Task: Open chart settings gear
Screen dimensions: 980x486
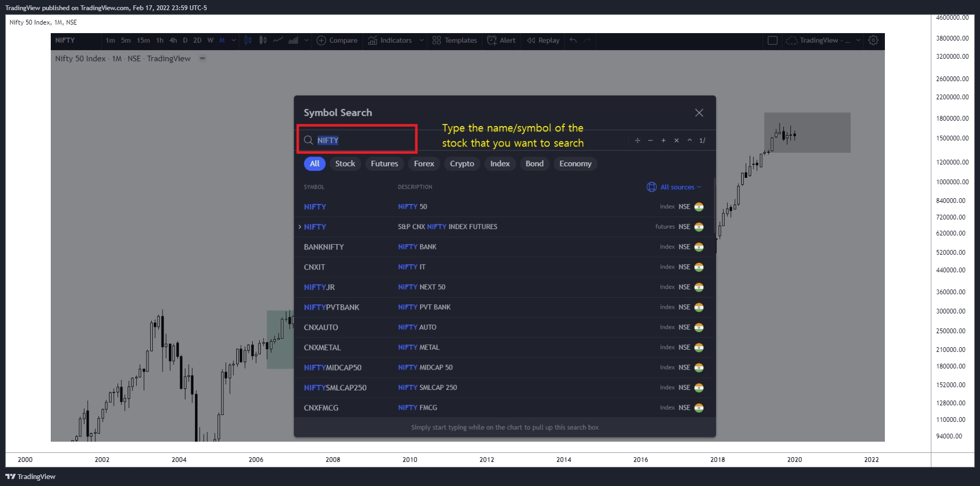Action: pyautogui.click(x=873, y=40)
